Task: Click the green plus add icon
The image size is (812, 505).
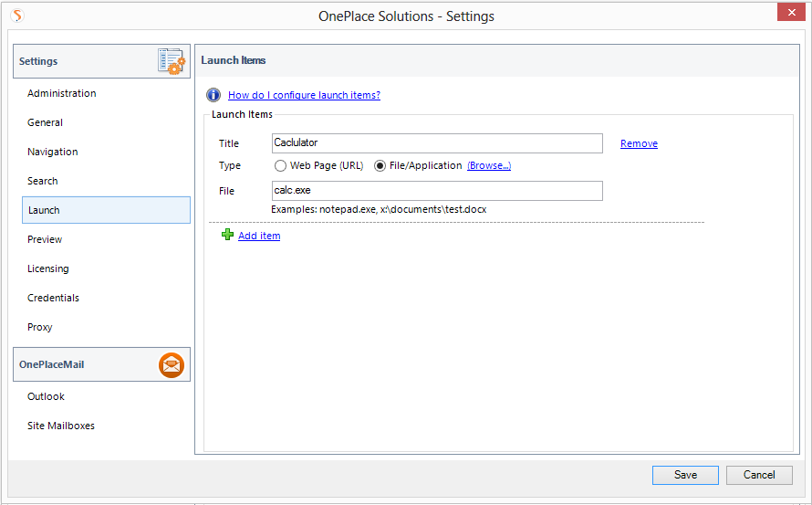Action: (227, 236)
